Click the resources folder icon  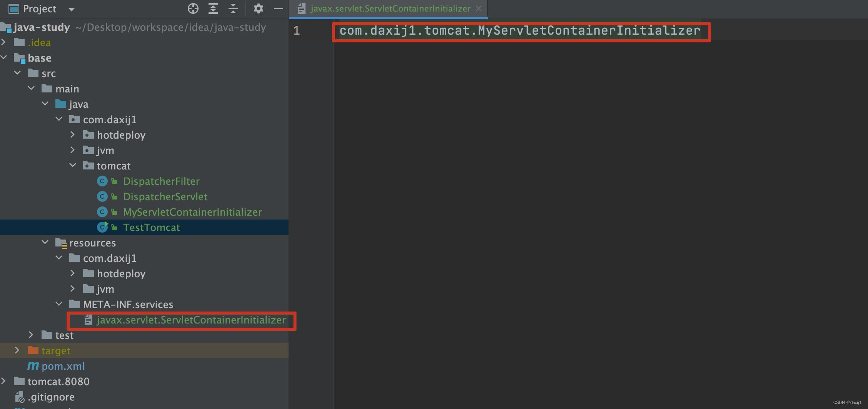[x=61, y=243]
